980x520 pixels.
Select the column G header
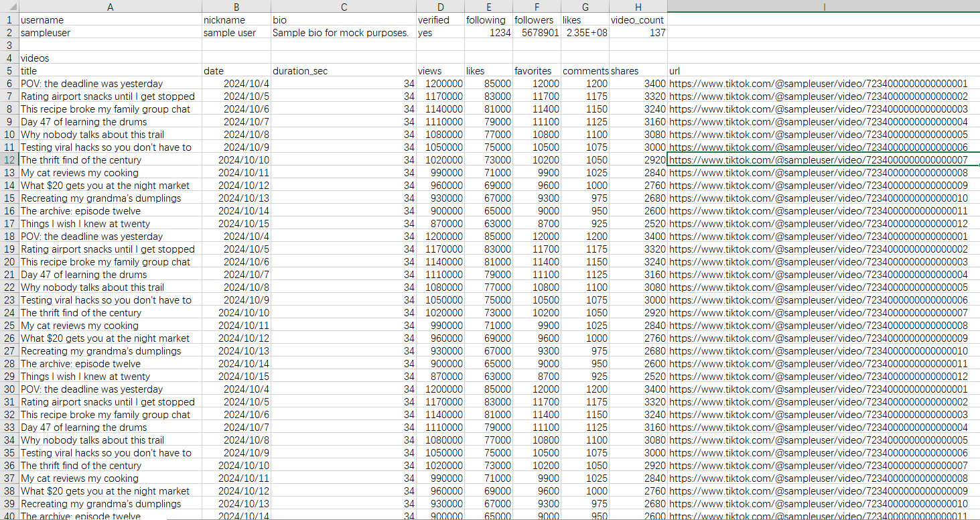click(585, 7)
